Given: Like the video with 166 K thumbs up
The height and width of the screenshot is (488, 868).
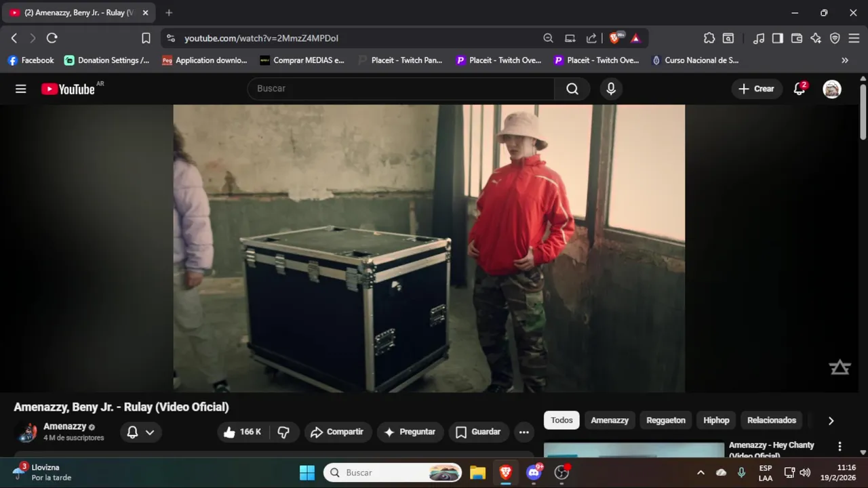Looking at the screenshot, I should point(242,432).
